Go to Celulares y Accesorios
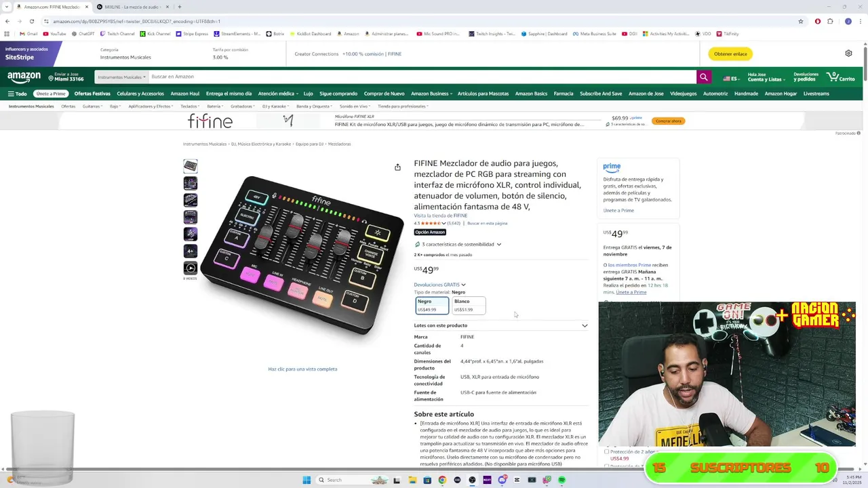The width and height of the screenshot is (868, 488). point(140,94)
